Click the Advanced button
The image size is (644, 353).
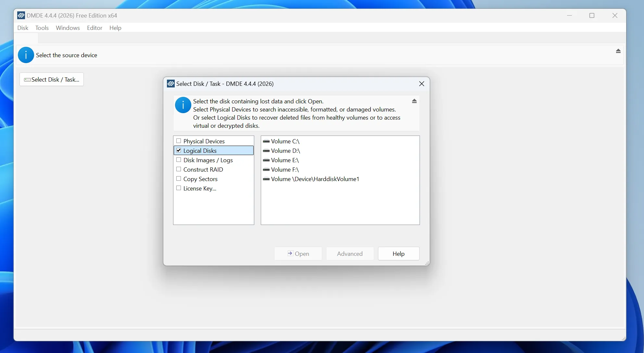[x=350, y=254]
